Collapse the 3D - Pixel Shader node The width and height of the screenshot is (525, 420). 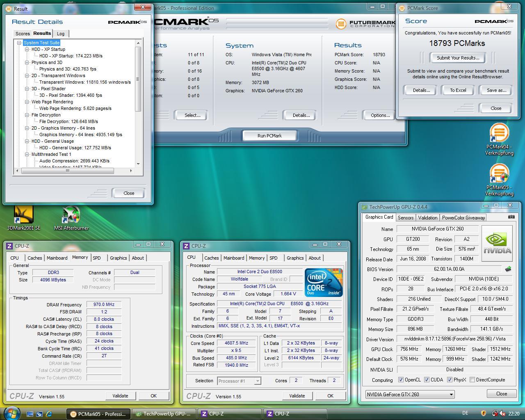click(x=27, y=89)
